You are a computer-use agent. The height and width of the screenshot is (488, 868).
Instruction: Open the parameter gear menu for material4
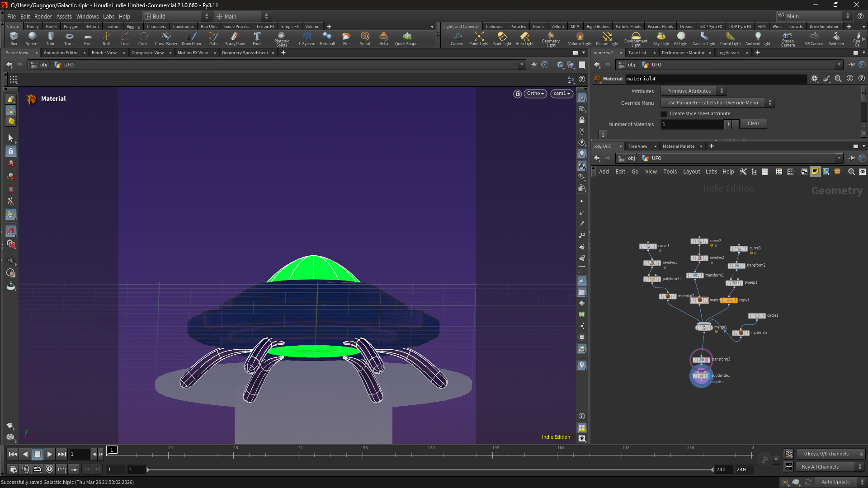pyautogui.click(x=815, y=79)
